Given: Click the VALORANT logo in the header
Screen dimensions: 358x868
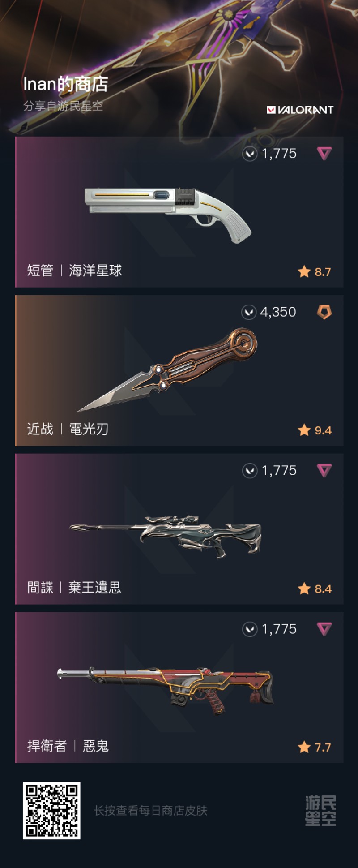Looking at the screenshot, I should [300, 110].
